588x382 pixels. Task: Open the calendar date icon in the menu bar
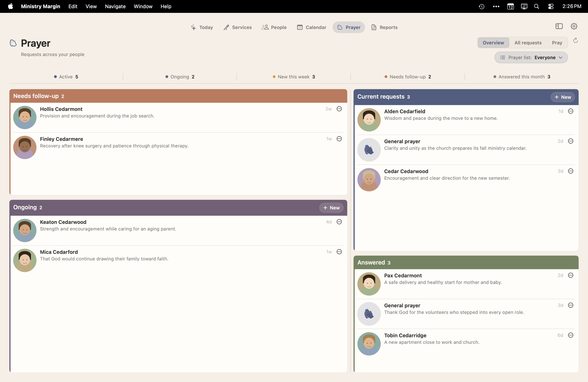coord(510,6)
